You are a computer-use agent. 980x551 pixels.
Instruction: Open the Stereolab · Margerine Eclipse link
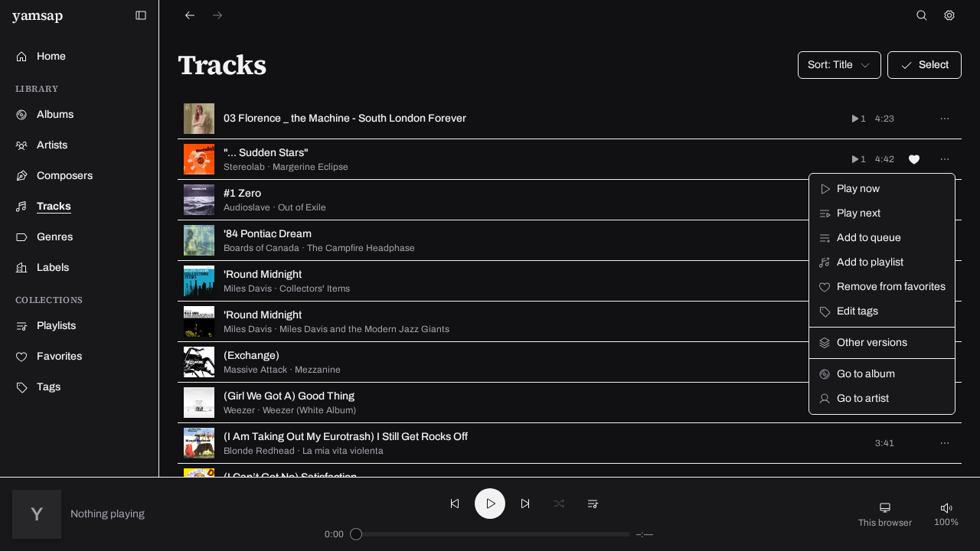[286, 167]
